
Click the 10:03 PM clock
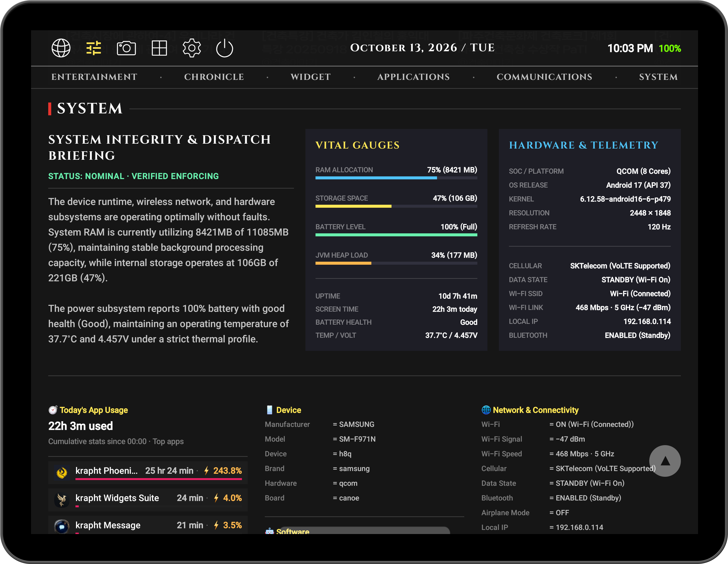(x=630, y=48)
